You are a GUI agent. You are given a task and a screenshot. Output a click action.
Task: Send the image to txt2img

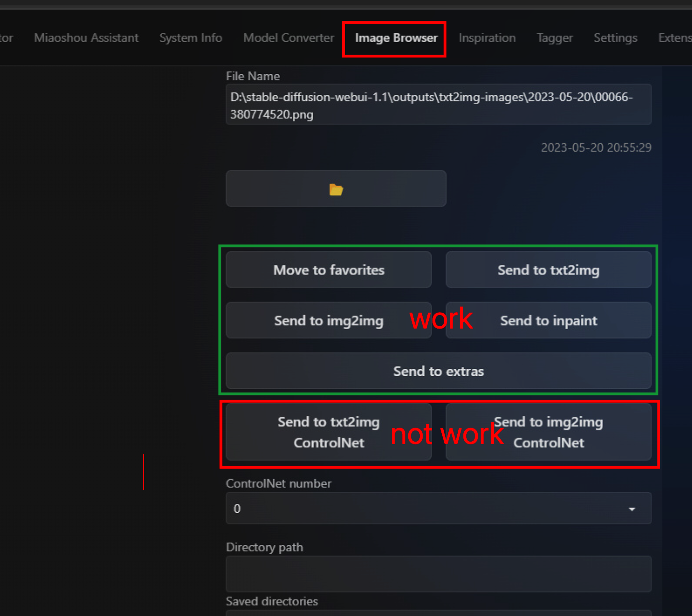tap(548, 270)
